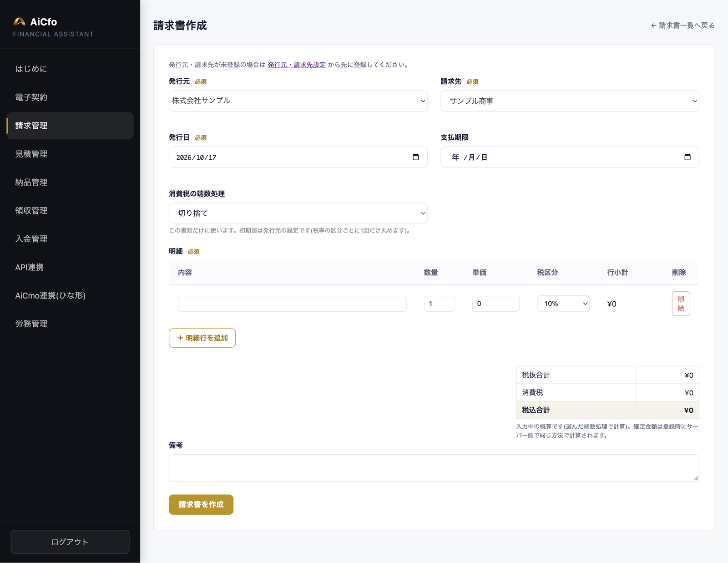Click the 税抜合計 label

[536, 375]
